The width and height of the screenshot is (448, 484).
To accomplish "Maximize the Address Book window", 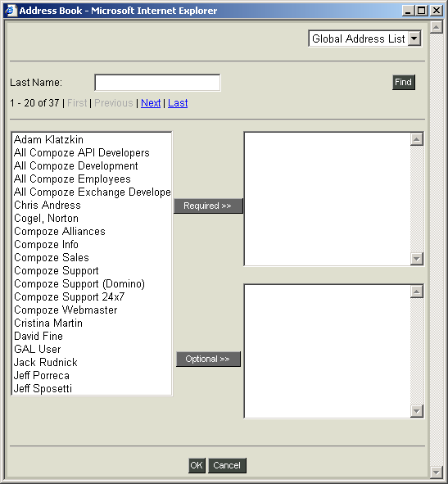I will tap(422, 11).
